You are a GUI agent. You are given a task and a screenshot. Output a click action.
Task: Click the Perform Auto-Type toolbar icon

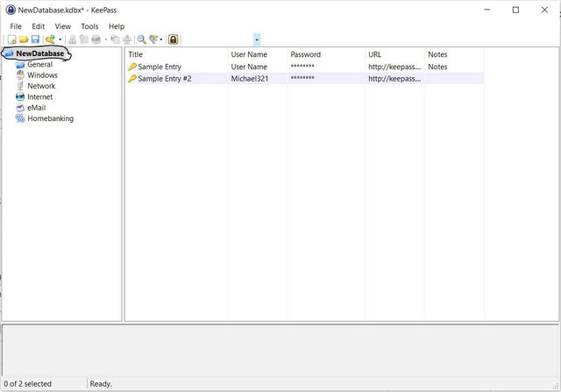[x=127, y=39]
